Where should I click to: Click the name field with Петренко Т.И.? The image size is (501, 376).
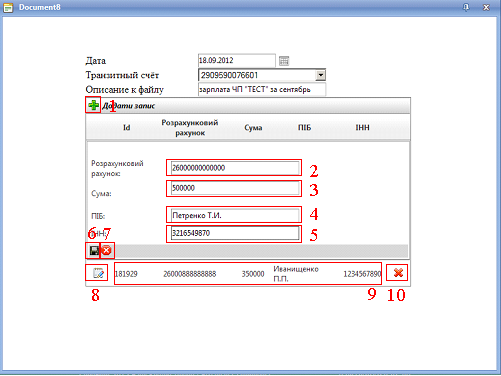[x=235, y=215]
